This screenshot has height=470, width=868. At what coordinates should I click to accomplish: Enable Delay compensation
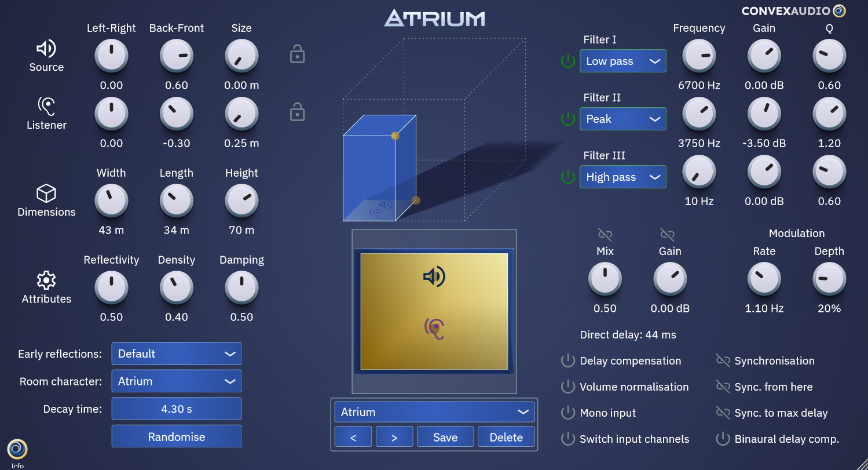click(x=568, y=360)
